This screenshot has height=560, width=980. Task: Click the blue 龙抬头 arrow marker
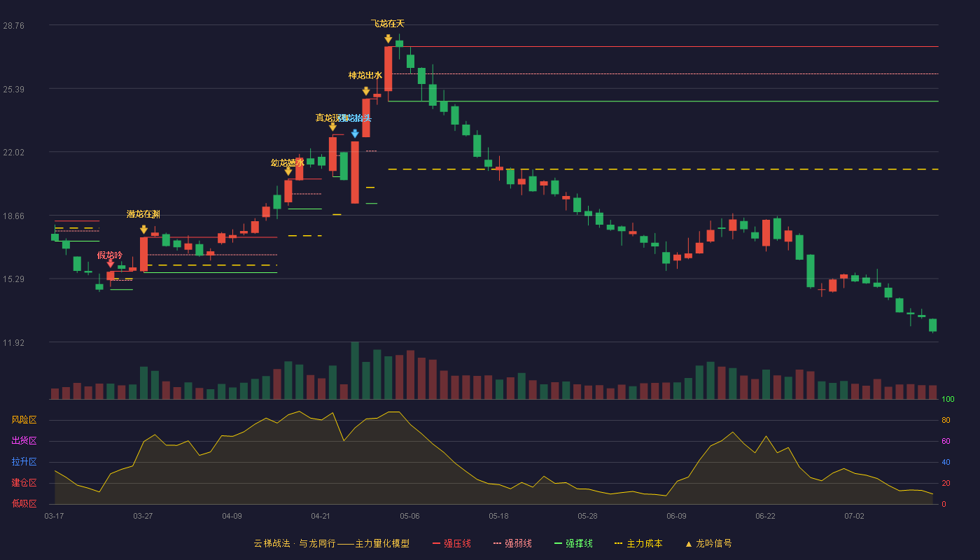click(x=355, y=134)
